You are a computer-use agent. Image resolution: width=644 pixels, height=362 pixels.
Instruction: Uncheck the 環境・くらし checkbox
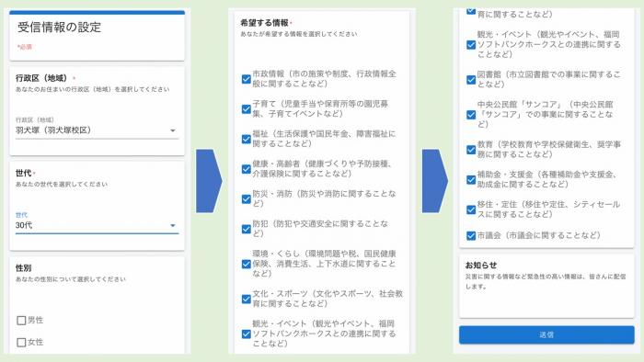[246, 264]
